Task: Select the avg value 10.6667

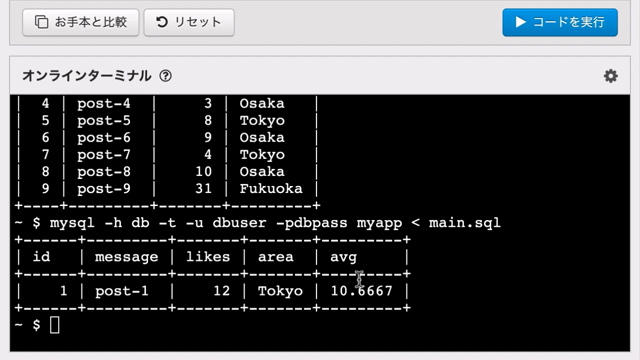Action: [362, 291]
